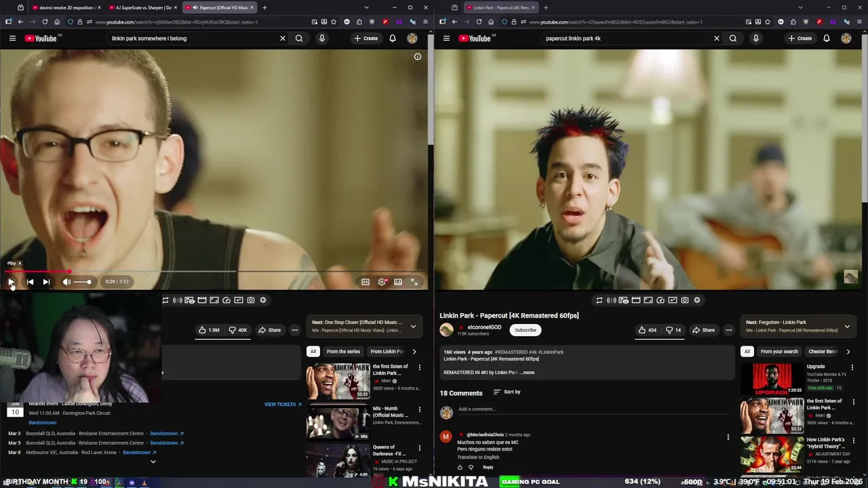Screen dimensions: 868x488
Task: Like the right video (434)
Action: [x=648, y=330]
